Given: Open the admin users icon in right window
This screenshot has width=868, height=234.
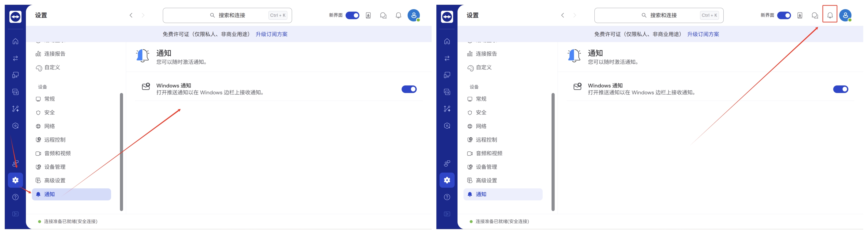Looking at the screenshot, I should click(447, 164).
